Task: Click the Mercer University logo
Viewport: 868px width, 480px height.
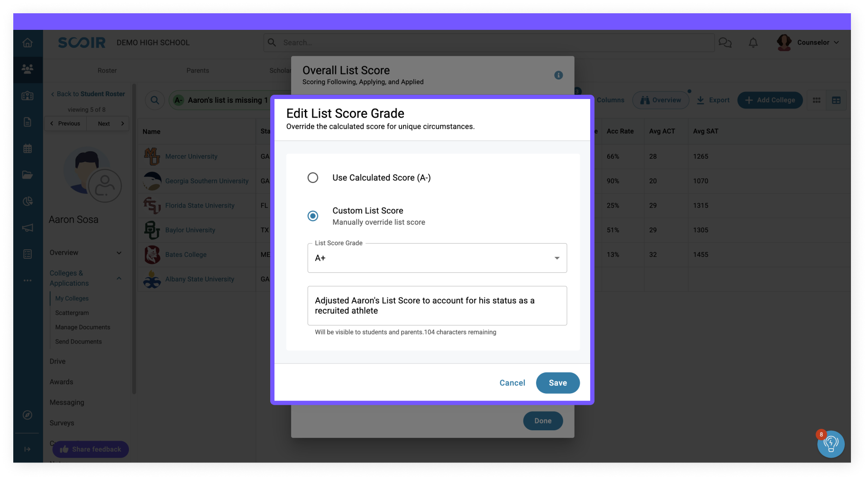Action: [x=152, y=156]
